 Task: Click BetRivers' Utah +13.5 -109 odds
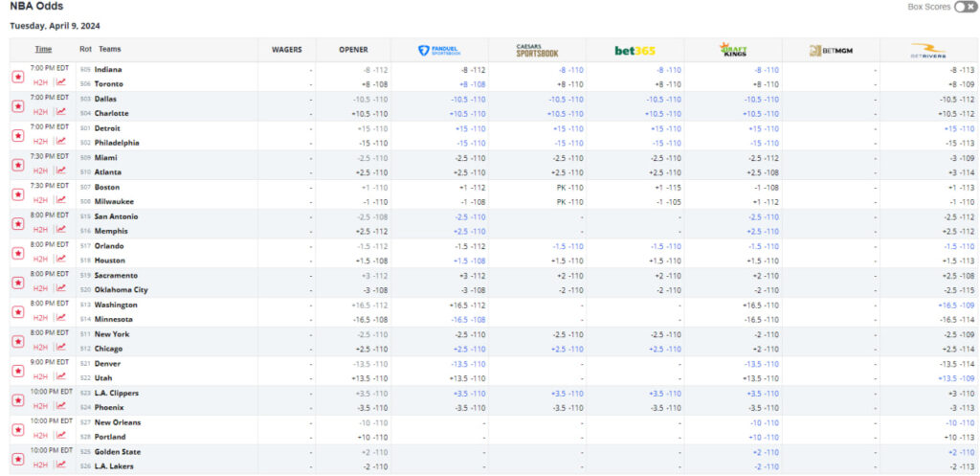957,378
